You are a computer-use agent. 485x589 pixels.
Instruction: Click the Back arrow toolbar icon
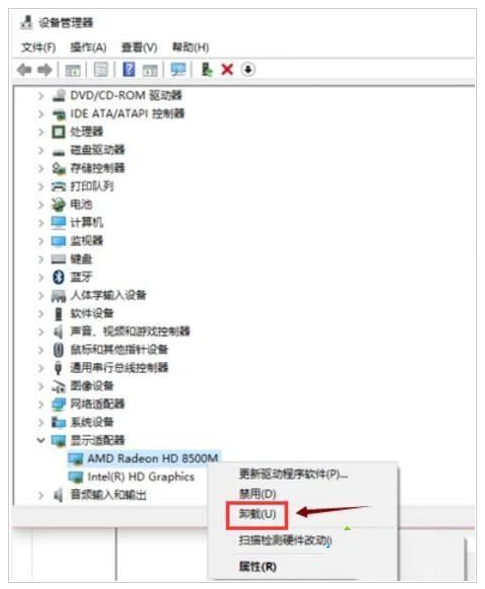(24, 70)
